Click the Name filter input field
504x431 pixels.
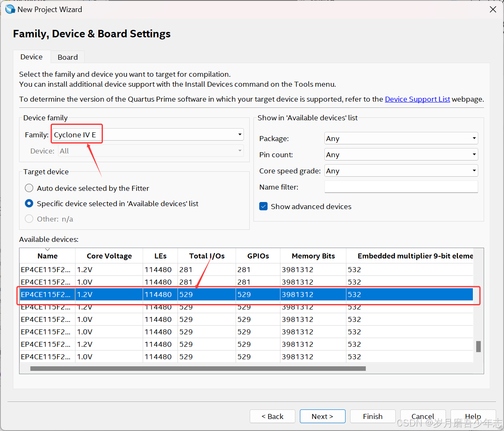pyautogui.click(x=401, y=187)
